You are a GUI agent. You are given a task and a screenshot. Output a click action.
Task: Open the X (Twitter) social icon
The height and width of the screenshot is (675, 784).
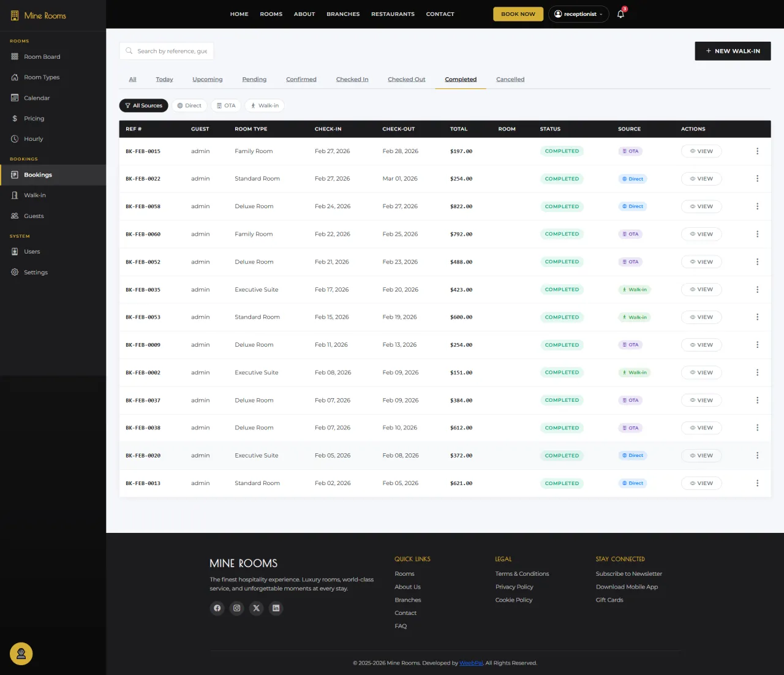[256, 608]
